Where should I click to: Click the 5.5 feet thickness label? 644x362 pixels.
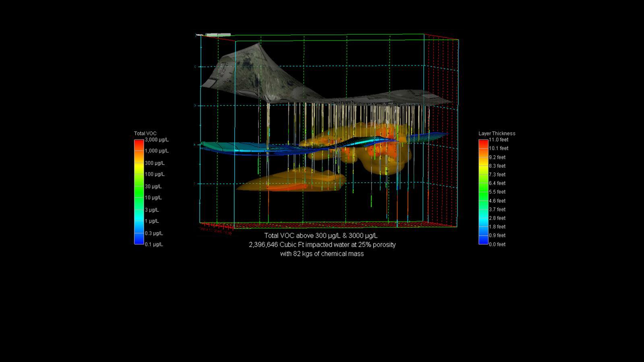(x=497, y=192)
